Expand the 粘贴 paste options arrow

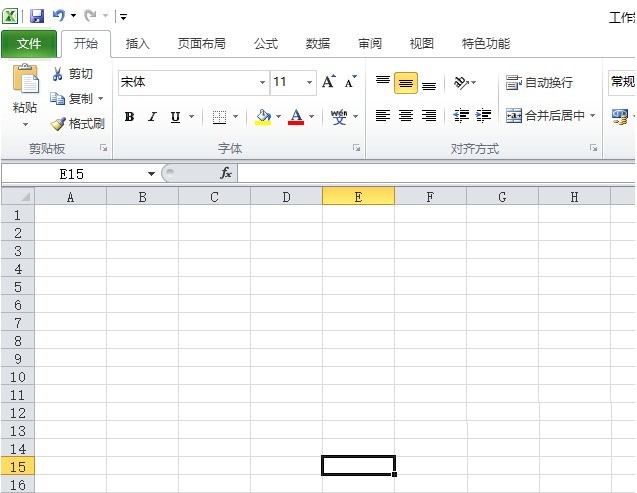(25, 124)
